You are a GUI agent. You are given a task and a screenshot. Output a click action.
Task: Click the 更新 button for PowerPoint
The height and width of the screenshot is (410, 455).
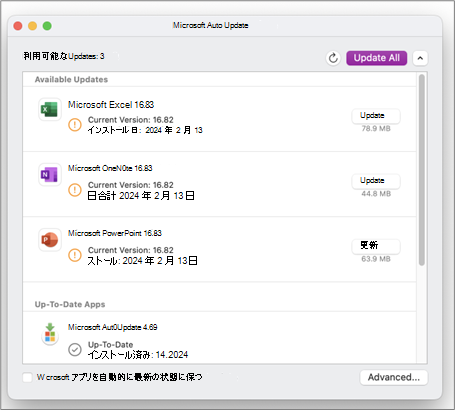(x=376, y=246)
